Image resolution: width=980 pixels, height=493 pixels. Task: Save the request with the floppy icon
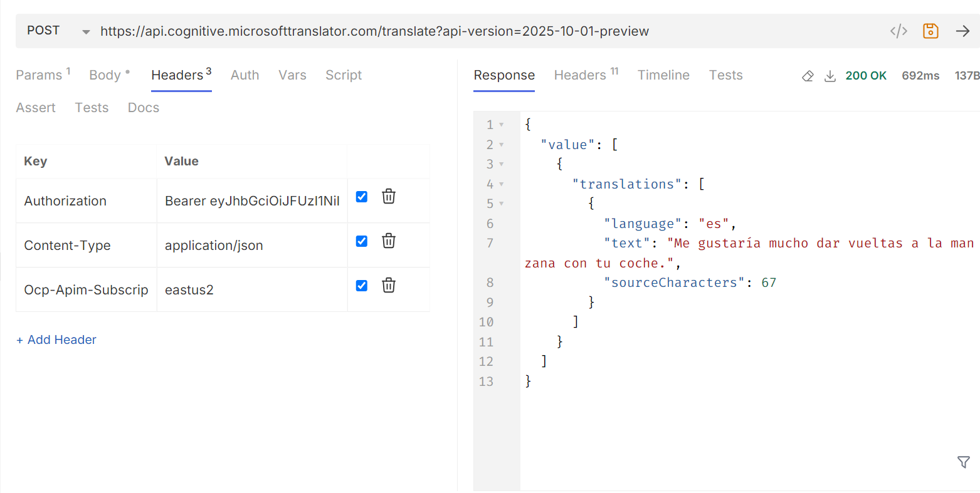tap(930, 31)
